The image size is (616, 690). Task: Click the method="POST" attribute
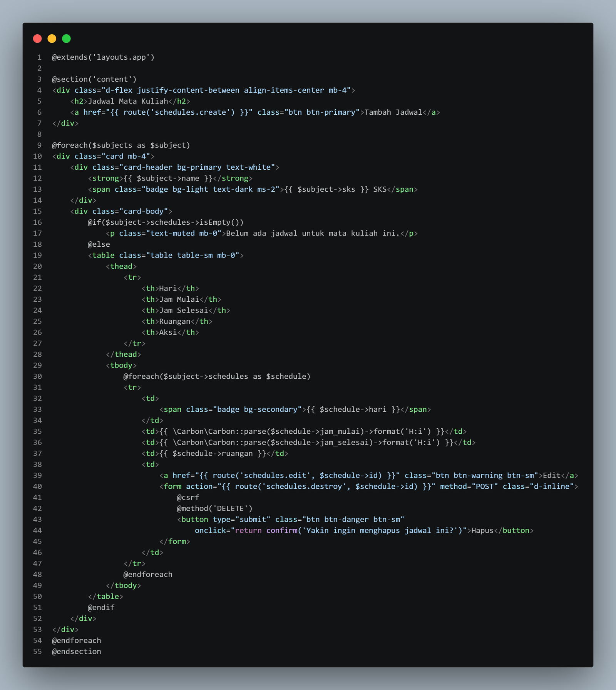pos(469,487)
